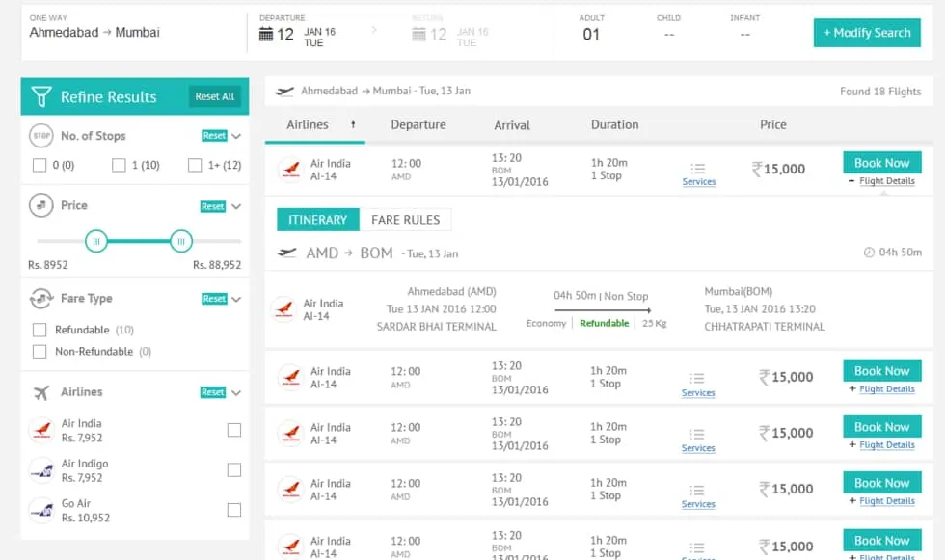945x560 pixels.
Task: Tick the Air Indigo airline checkbox
Action: tap(233, 470)
